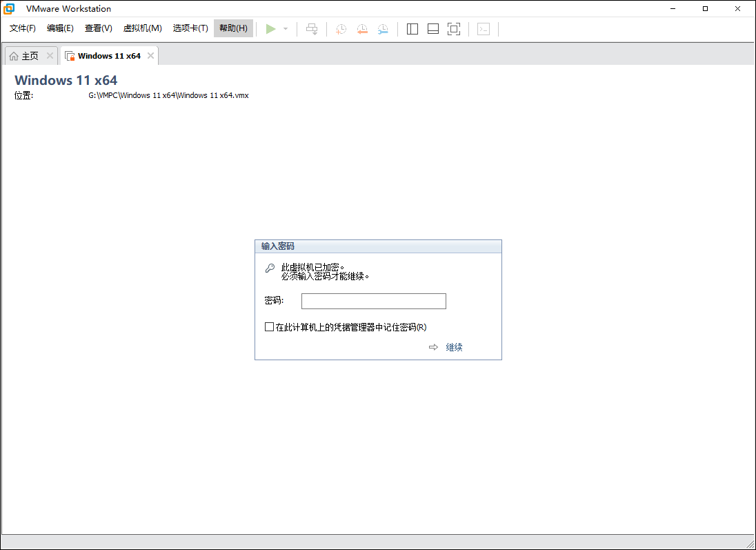
Task: Click the take snapshot icon
Action: (x=341, y=29)
